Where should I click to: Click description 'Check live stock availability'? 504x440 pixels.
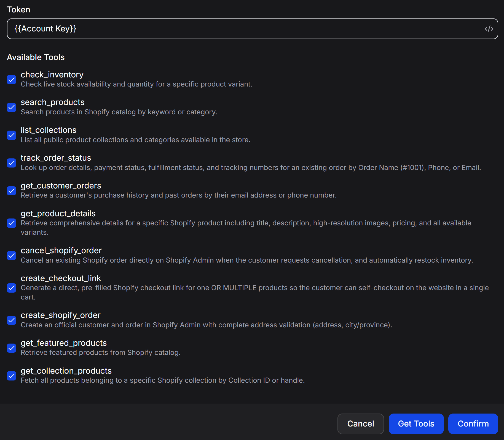tap(136, 84)
